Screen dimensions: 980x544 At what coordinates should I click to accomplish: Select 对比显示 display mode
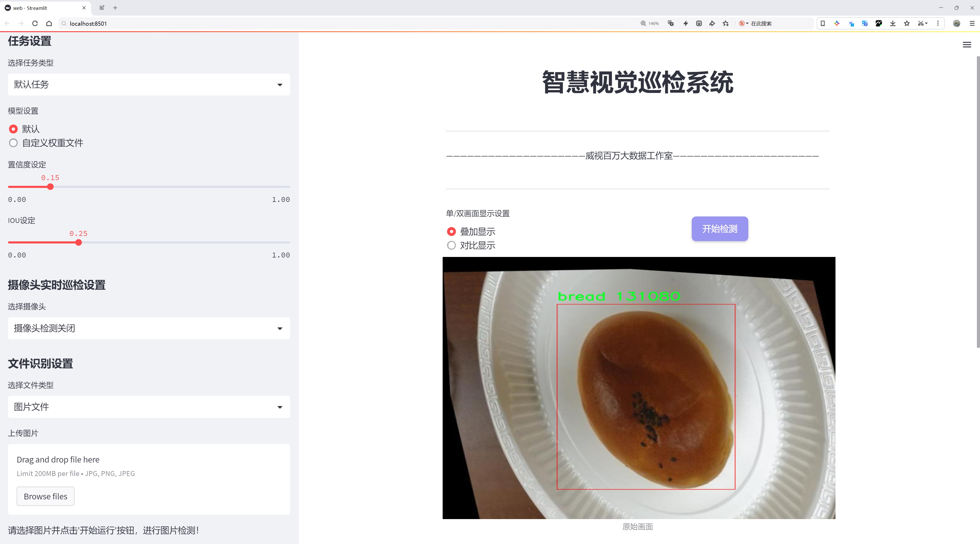coord(451,245)
